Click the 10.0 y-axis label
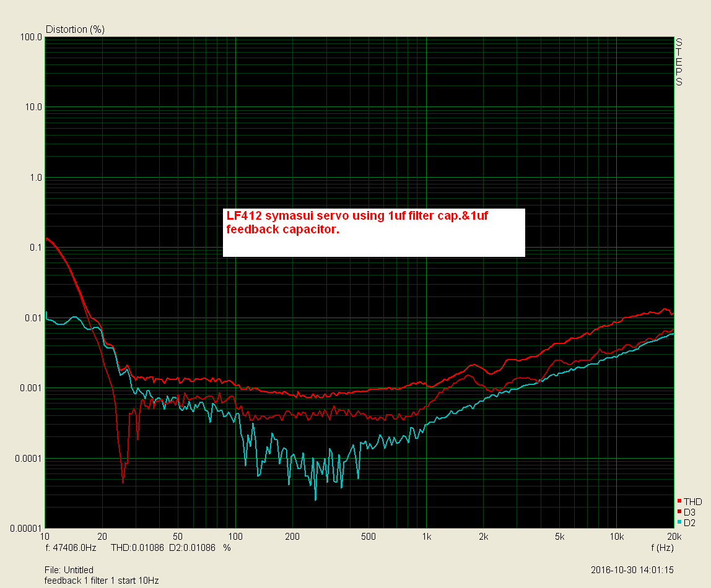 click(33, 107)
